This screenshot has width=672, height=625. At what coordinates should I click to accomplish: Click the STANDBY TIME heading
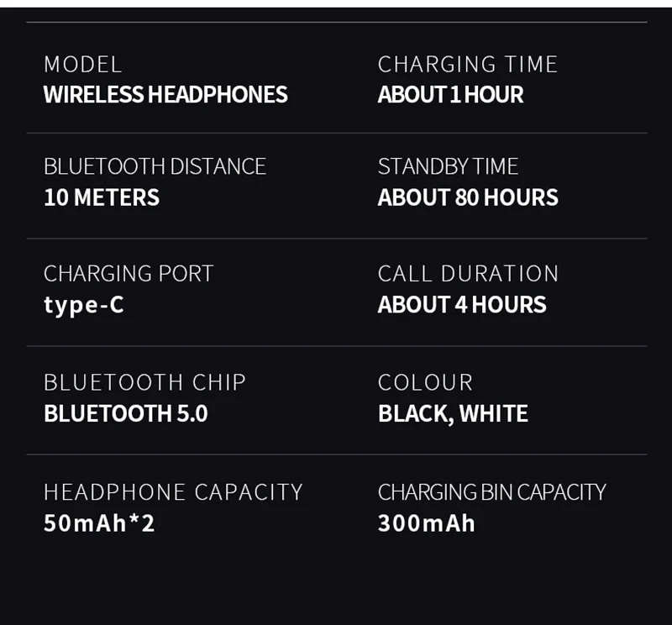coord(448,166)
